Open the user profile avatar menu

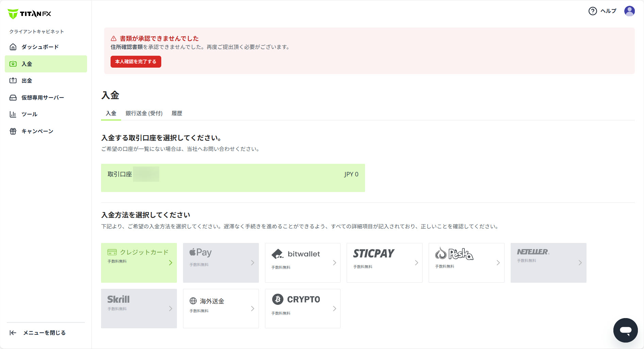[629, 11]
